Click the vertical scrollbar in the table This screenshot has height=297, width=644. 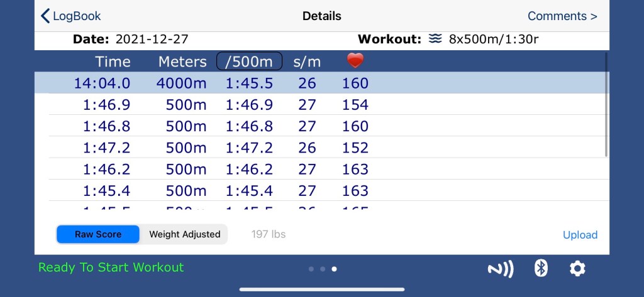point(606,104)
